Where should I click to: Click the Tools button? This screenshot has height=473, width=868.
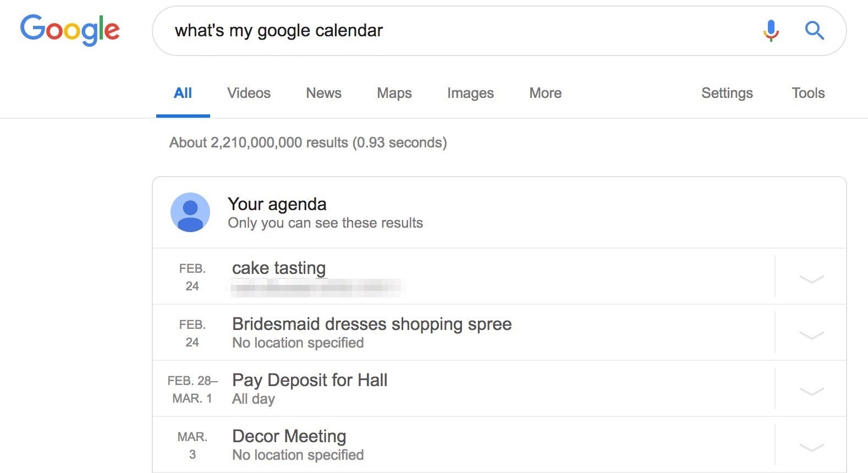point(808,93)
